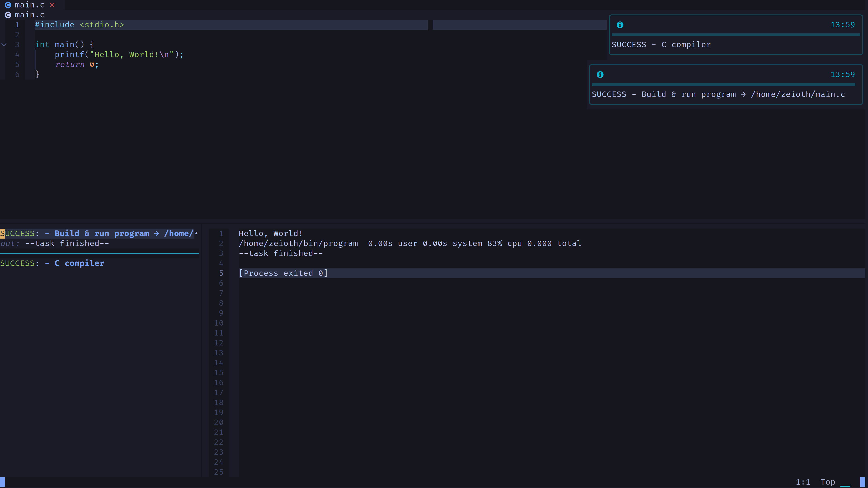
Task: Click line number 4 beside the printf statement
Action: [17, 54]
